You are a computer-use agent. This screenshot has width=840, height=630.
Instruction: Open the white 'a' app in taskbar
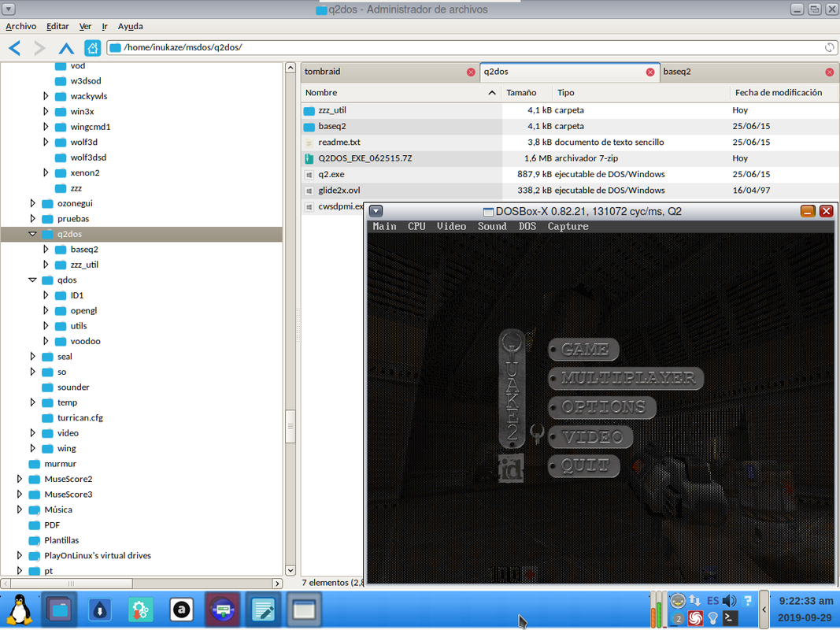(x=182, y=610)
